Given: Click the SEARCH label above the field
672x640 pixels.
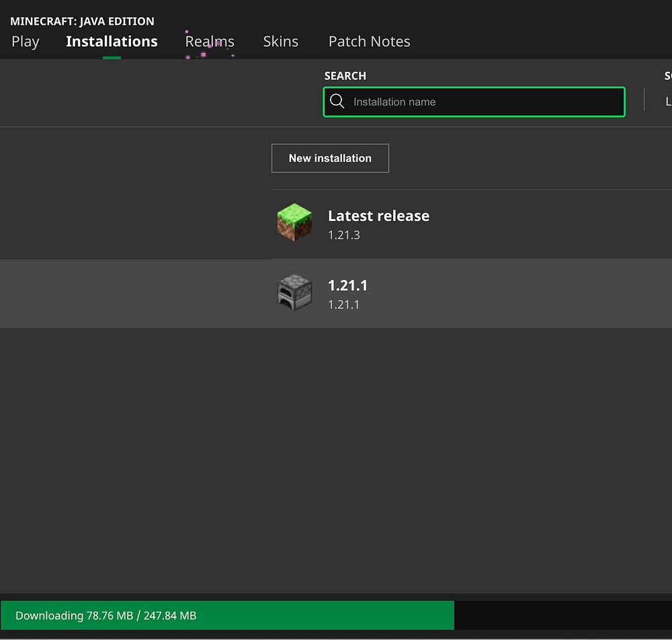Looking at the screenshot, I should [x=345, y=76].
